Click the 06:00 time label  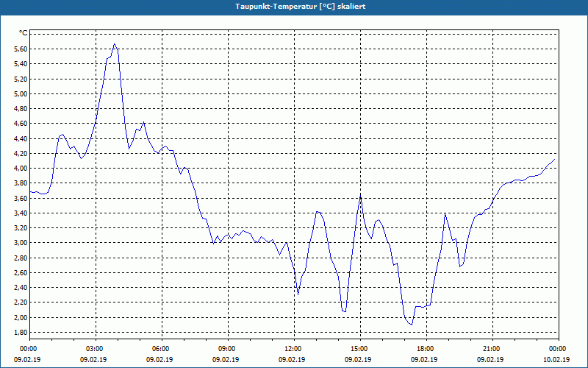tap(162, 348)
